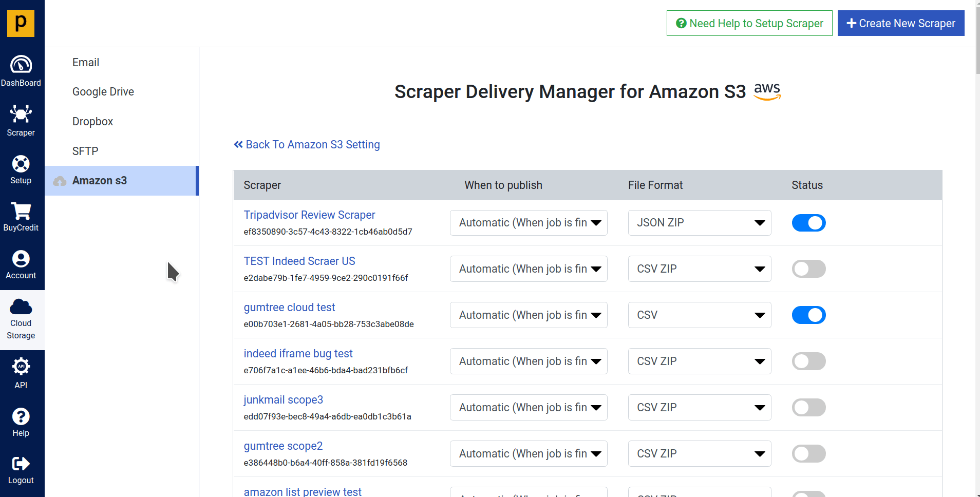The image size is (980, 497).
Task: Open indeed iframe bug test file format dropdown
Action: [x=699, y=361]
